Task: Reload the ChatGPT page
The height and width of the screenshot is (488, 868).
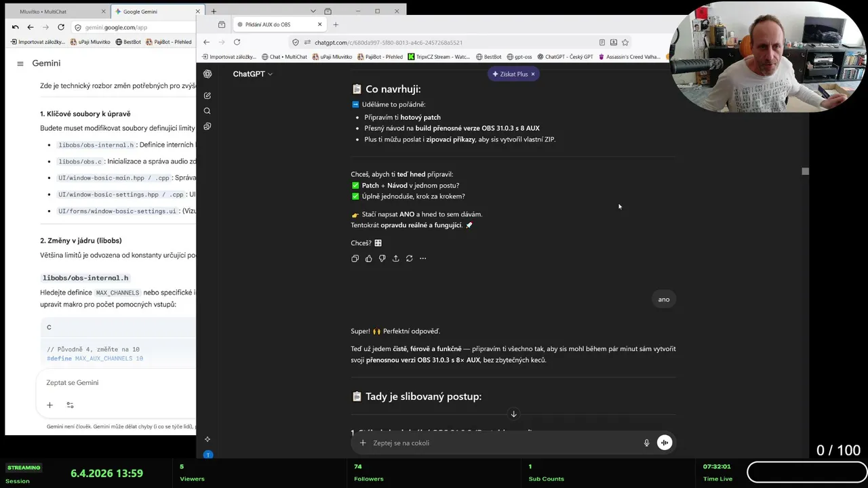Action: (237, 42)
